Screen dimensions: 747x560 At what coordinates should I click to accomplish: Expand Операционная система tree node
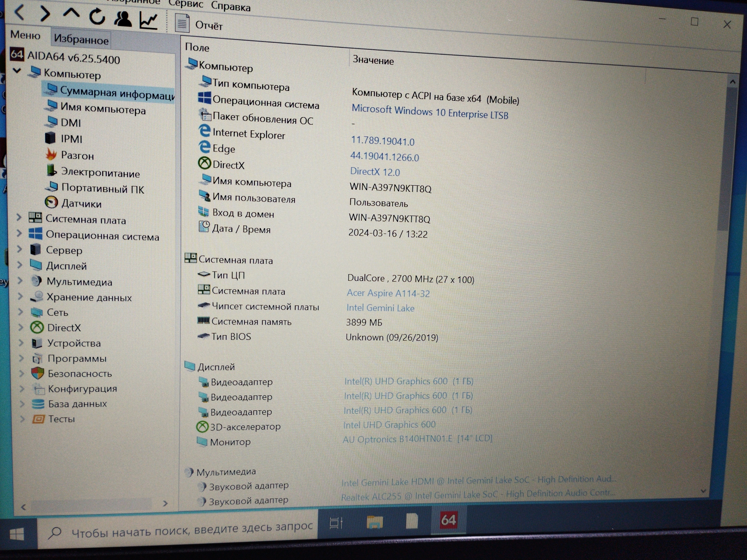click(19, 233)
